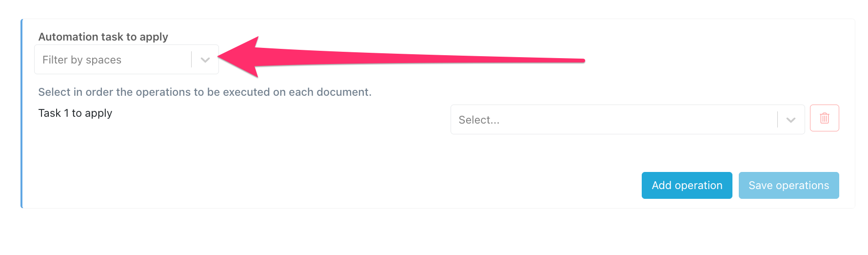Click the divider line inside the Select... box
The height and width of the screenshot is (255, 868).
[777, 120]
